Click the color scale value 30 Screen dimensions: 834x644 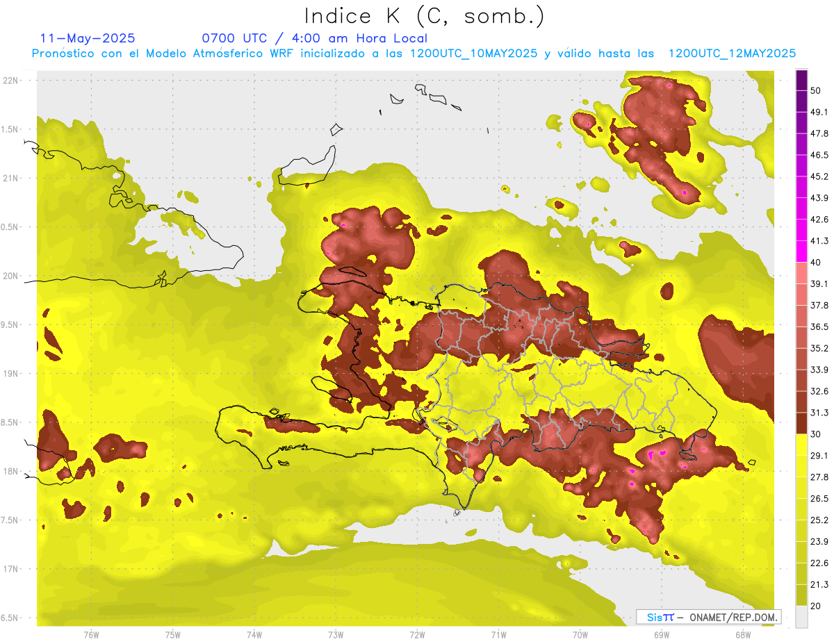click(816, 434)
